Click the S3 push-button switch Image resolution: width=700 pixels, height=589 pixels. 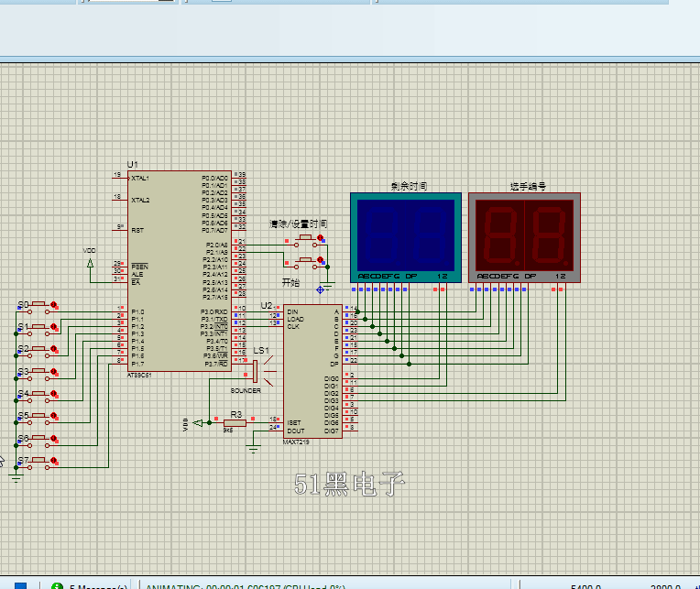pyautogui.click(x=38, y=375)
